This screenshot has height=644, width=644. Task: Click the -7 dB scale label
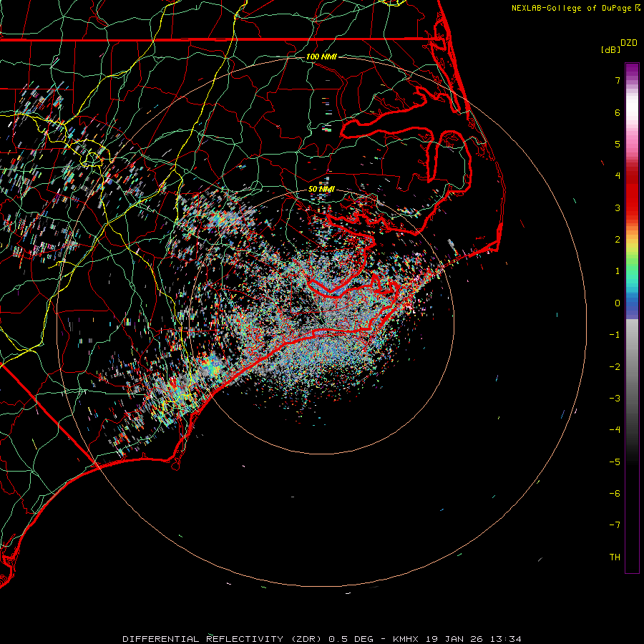(x=614, y=525)
